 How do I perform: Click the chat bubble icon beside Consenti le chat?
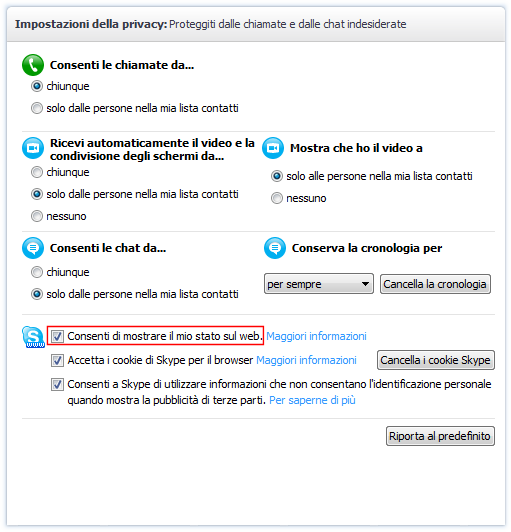[33, 248]
